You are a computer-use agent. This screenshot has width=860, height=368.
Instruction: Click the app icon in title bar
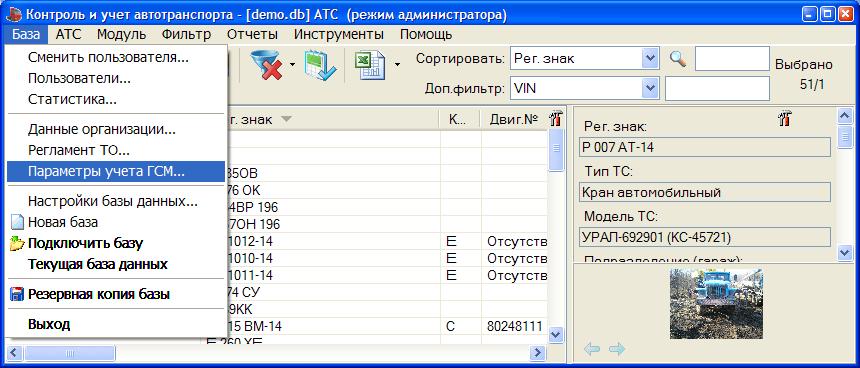(13, 15)
